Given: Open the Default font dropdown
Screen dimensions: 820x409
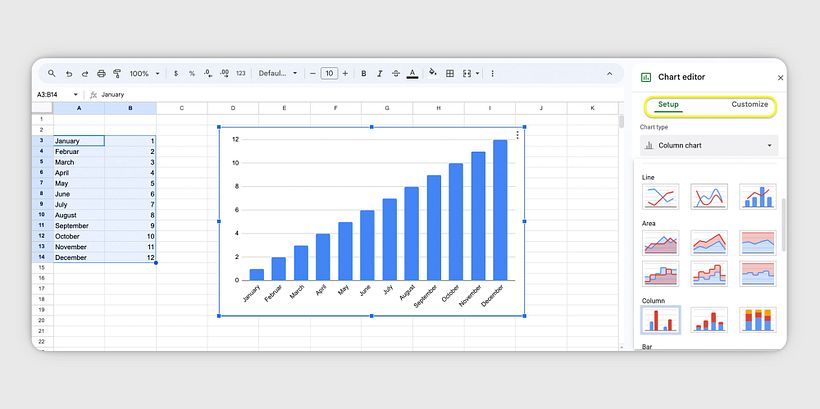Looking at the screenshot, I should tap(278, 74).
